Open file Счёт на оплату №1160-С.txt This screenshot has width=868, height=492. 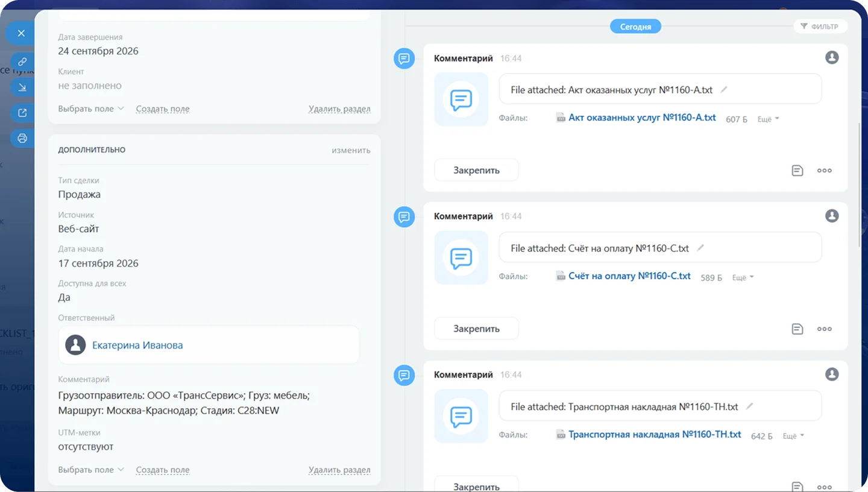[x=629, y=276]
